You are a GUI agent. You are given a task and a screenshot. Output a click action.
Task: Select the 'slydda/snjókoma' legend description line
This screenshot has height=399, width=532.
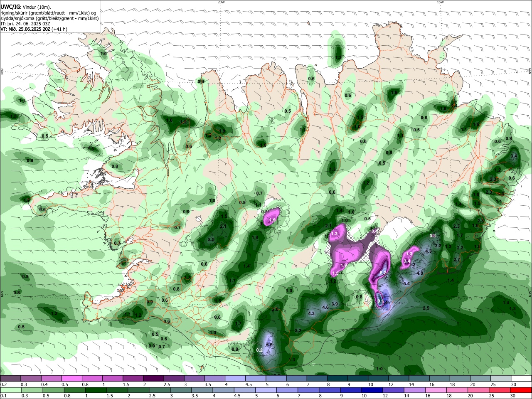tap(49, 18)
